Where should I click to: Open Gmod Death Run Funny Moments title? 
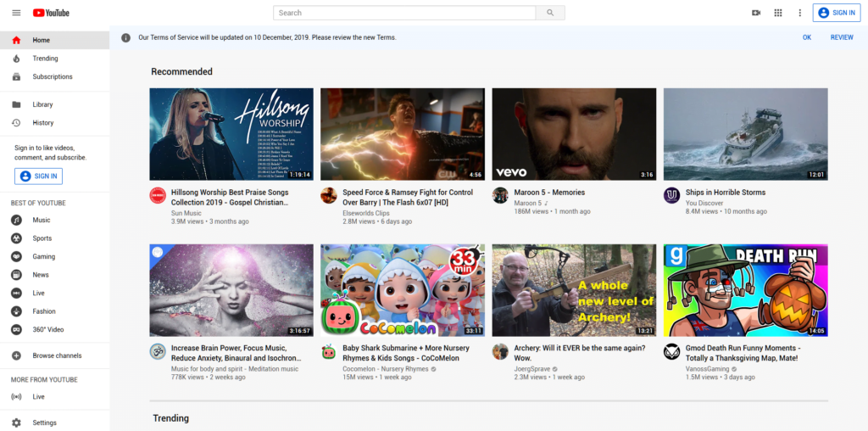pyautogui.click(x=743, y=354)
